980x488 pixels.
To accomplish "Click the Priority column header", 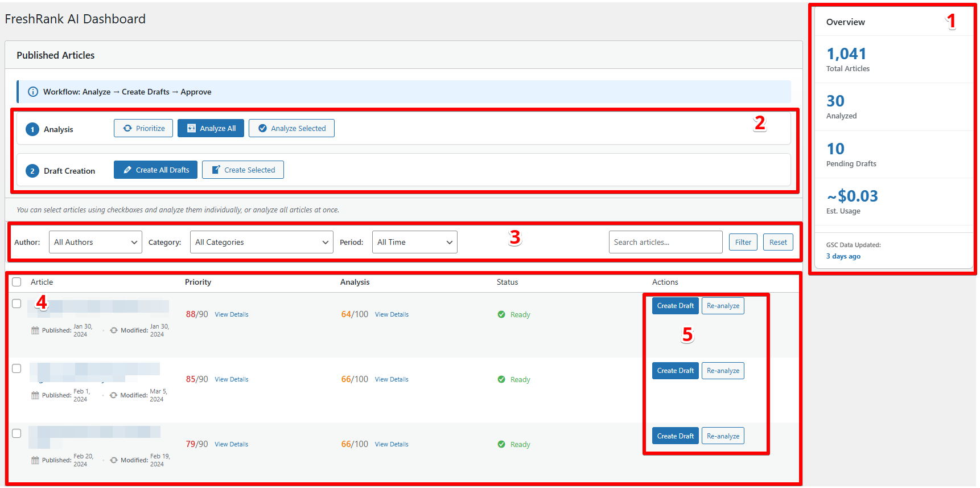I will point(198,282).
